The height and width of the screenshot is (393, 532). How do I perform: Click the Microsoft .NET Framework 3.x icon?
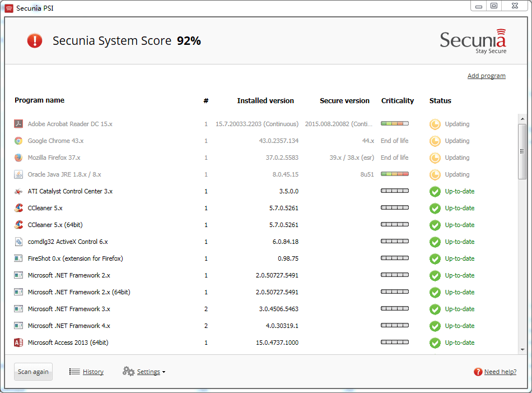tap(18, 309)
